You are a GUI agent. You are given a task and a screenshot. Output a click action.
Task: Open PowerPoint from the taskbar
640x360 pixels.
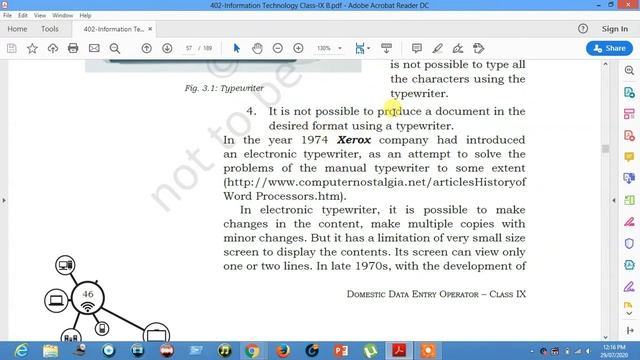341,351
